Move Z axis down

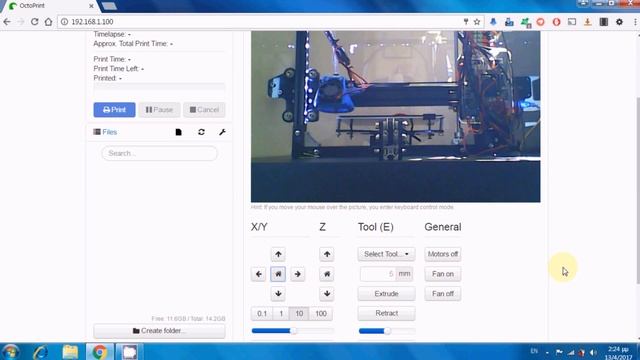coord(327,293)
